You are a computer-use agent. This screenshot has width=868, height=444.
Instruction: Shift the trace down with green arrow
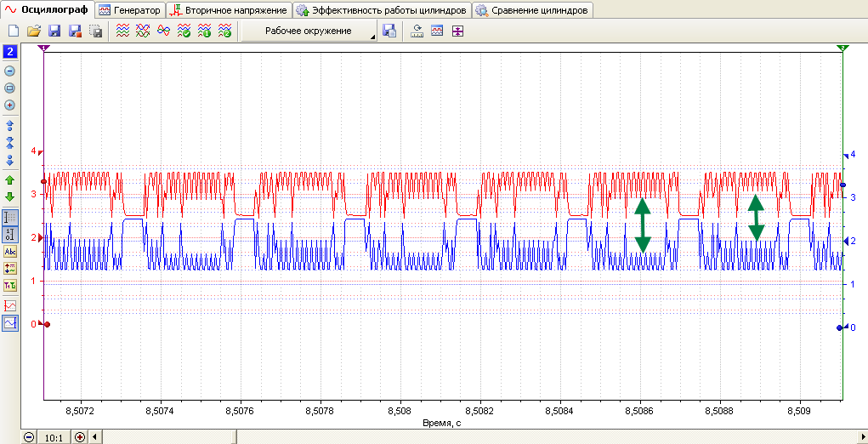10,197
